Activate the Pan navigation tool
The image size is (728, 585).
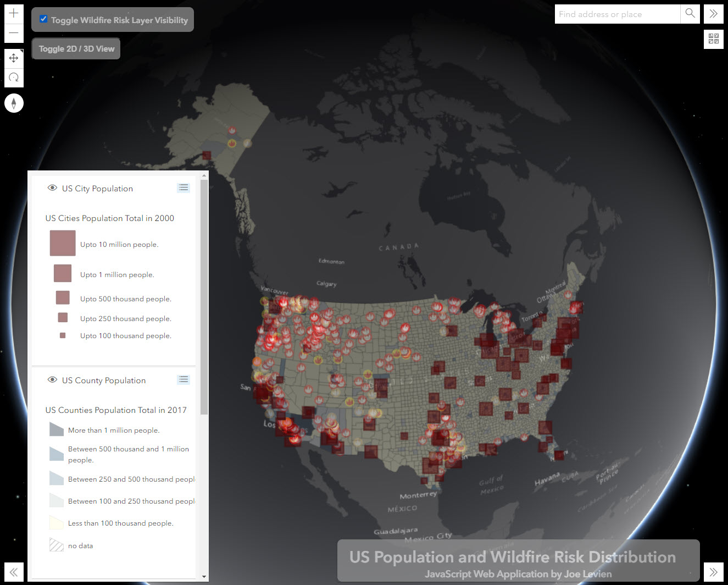click(14, 57)
